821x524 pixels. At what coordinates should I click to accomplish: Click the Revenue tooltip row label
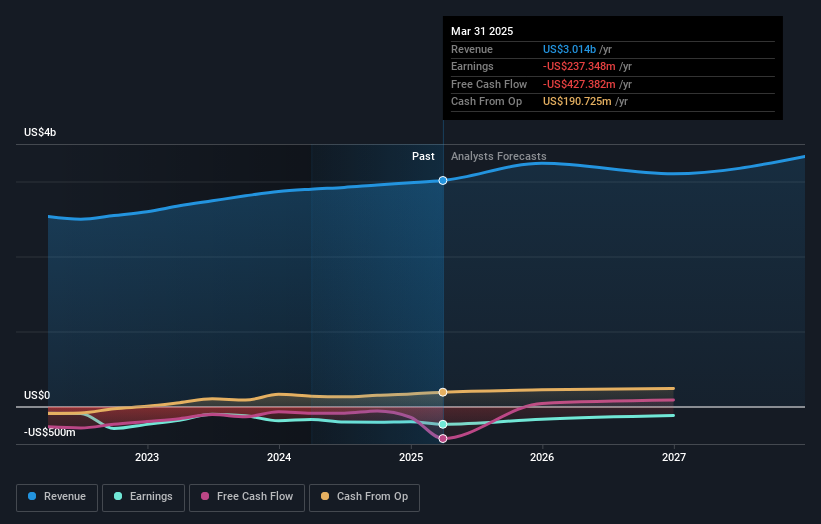tap(472, 49)
